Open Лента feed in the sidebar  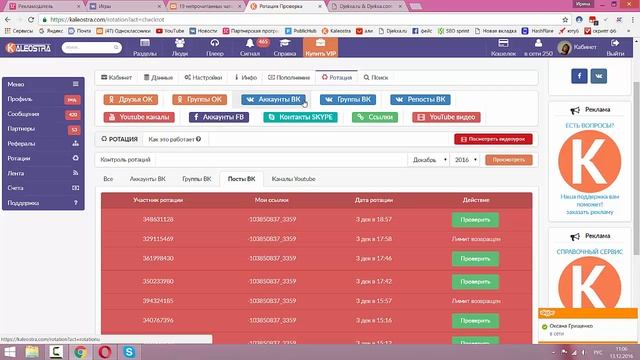point(43,173)
